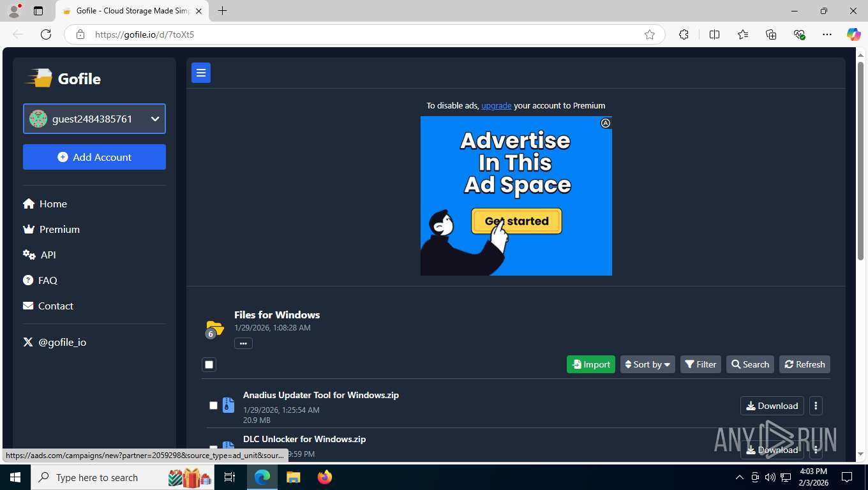This screenshot has width=868, height=490.
Task: Reload the page in Edge
Action: [x=45, y=34]
